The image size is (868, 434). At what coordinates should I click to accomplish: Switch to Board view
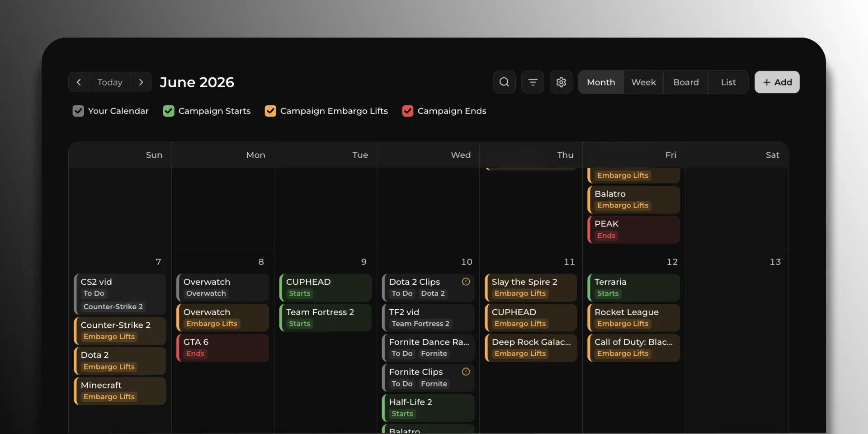pyautogui.click(x=686, y=82)
